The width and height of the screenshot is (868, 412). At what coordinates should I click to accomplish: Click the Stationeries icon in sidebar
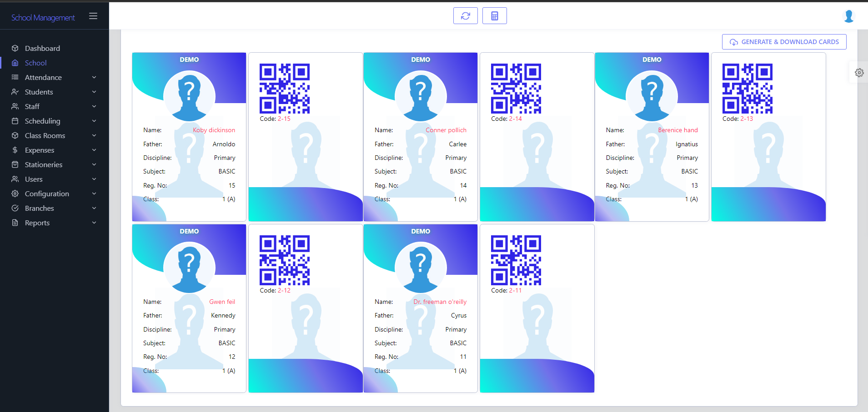15,164
